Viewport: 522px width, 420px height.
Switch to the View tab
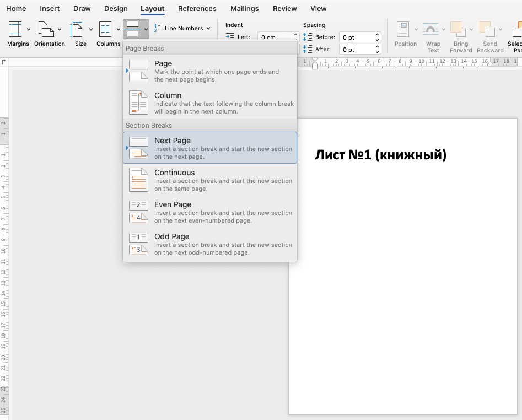coord(318,9)
